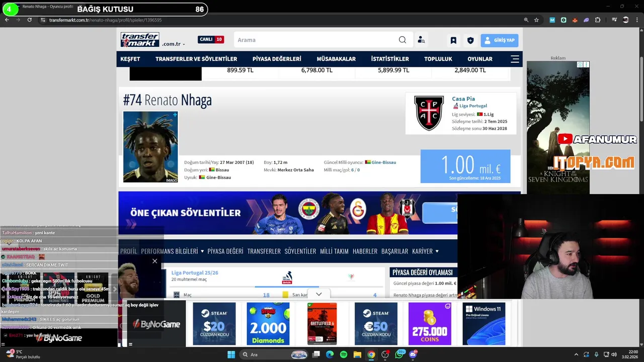Open the hamburger menu icon
This screenshot has width=644, height=362.
[x=515, y=59]
